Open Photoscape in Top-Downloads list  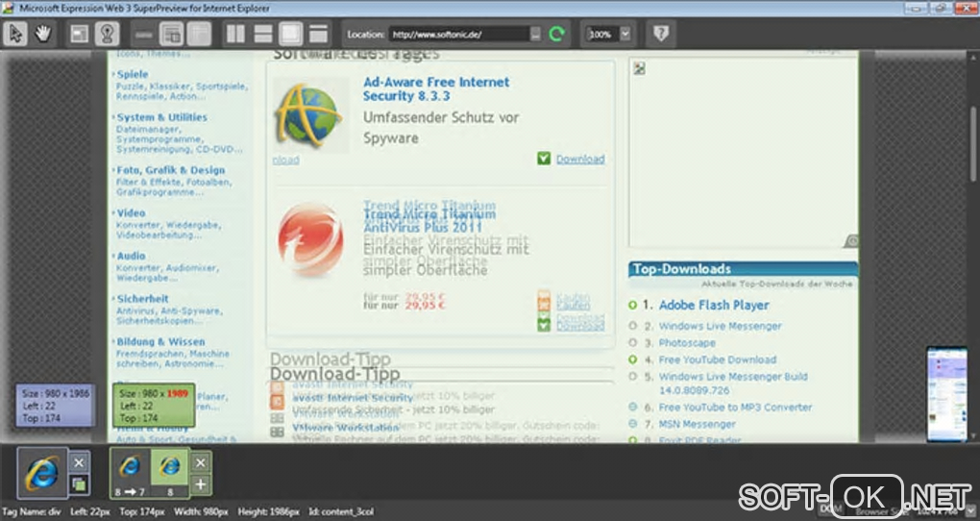[687, 343]
